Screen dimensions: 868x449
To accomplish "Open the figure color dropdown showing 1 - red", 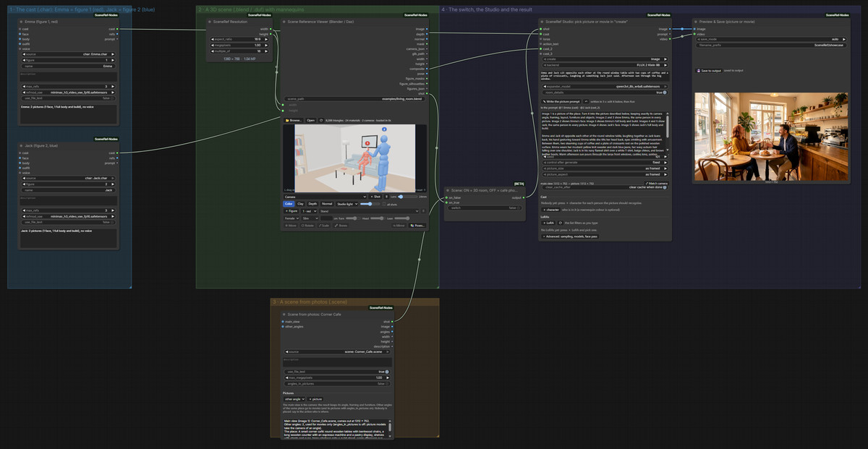I will [309, 211].
